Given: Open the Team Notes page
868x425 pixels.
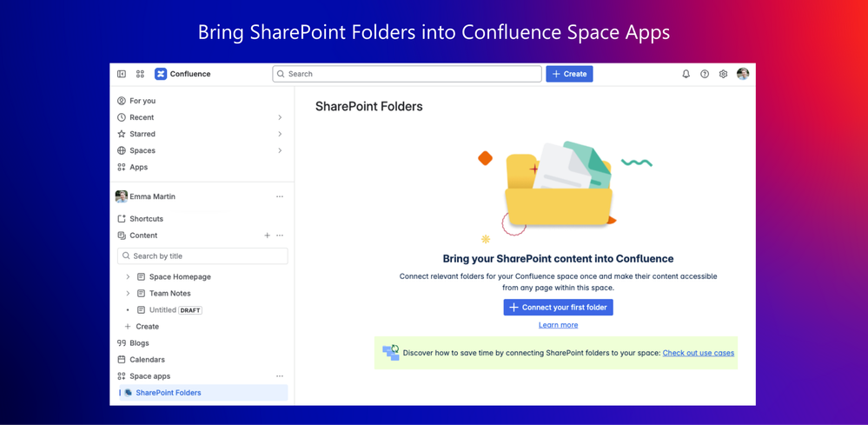Looking at the screenshot, I should pos(170,293).
